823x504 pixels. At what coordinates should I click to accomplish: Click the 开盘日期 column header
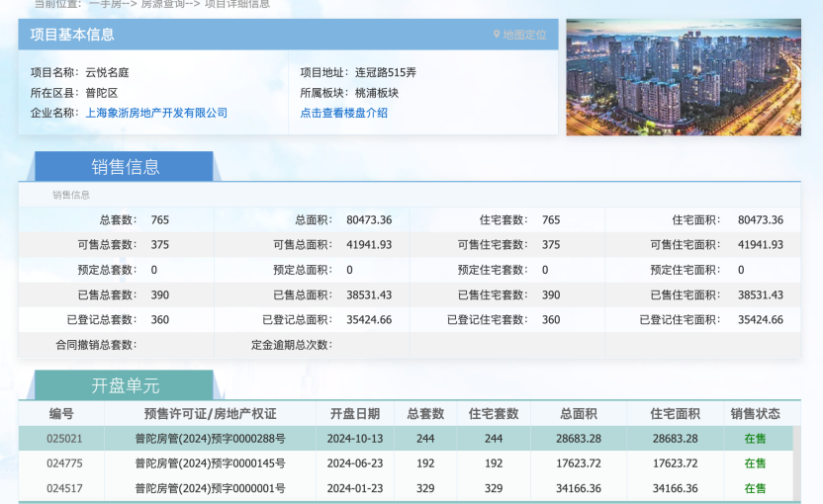(354, 414)
